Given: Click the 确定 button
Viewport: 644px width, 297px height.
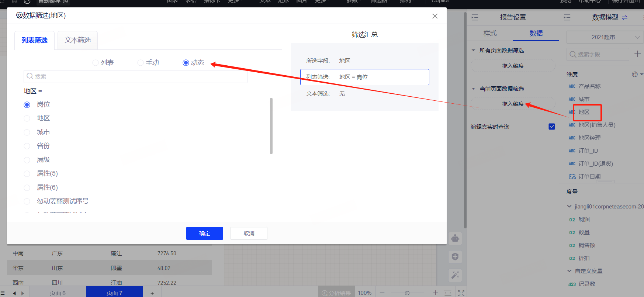Looking at the screenshot, I should (204, 234).
